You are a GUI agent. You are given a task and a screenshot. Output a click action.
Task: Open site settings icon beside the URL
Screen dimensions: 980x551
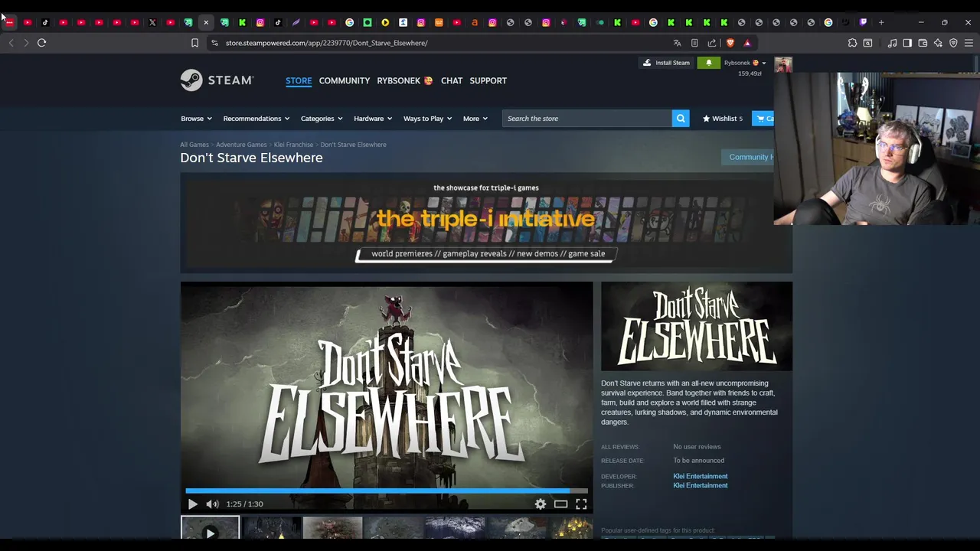(x=214, y=43)
